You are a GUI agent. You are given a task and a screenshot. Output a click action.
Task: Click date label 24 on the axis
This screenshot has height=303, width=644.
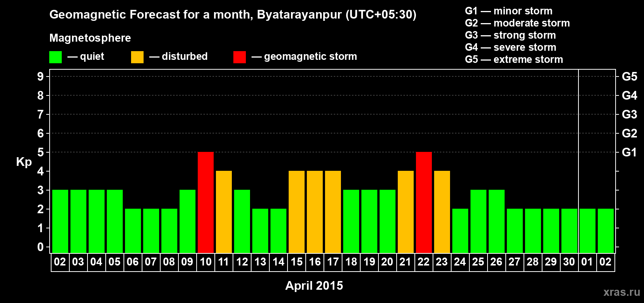[460, 262]
